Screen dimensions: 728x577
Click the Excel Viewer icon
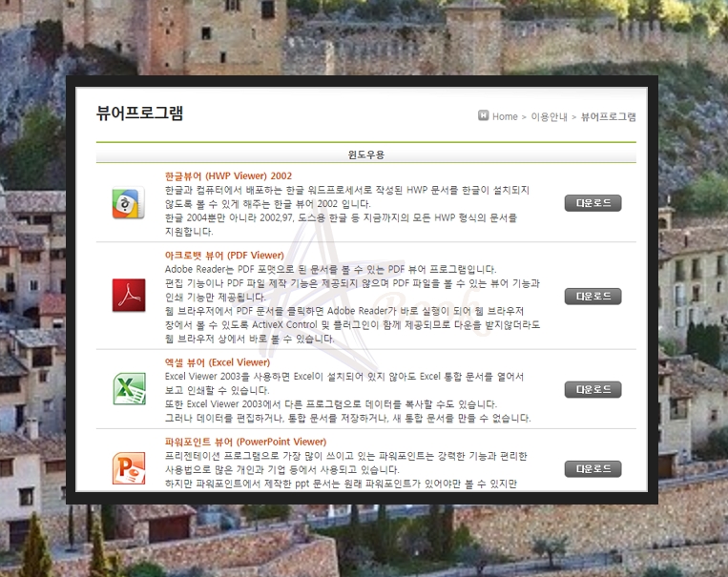coord(129,388)
